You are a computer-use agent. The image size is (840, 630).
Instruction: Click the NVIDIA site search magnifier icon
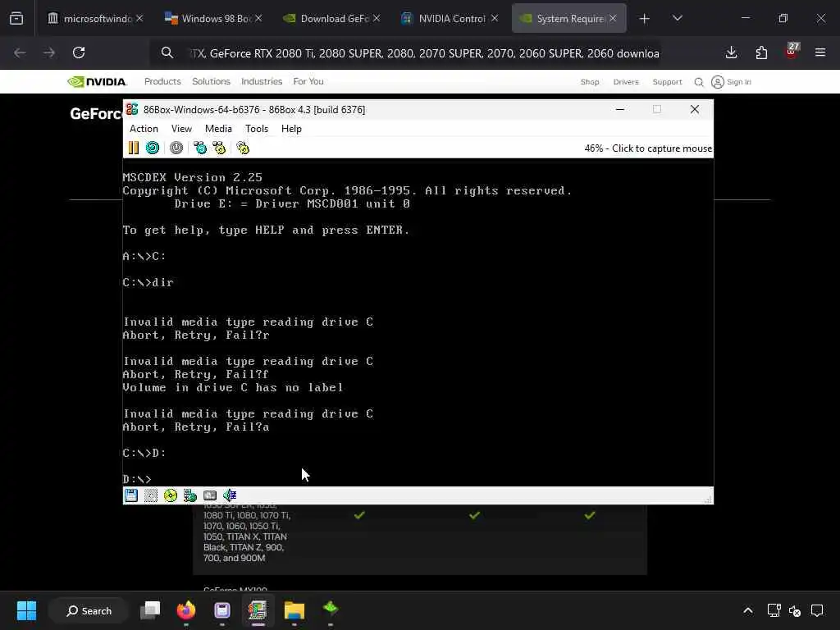(699, 82)
